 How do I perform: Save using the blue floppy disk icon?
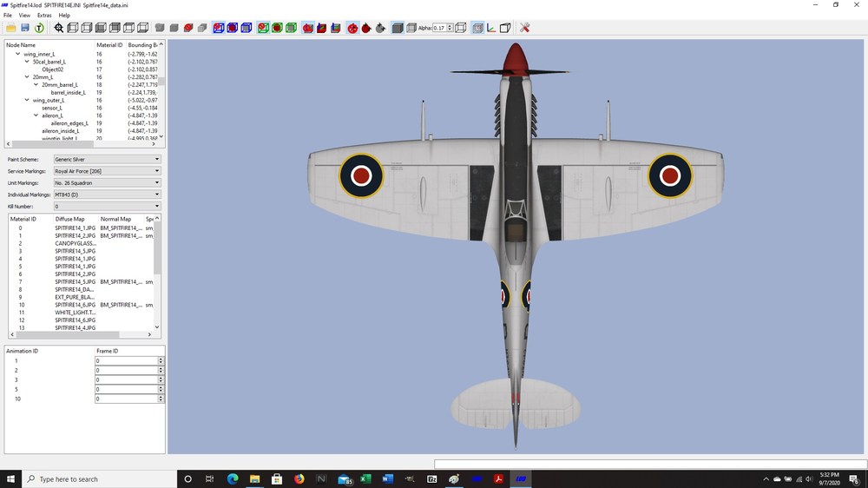(25, 28)
